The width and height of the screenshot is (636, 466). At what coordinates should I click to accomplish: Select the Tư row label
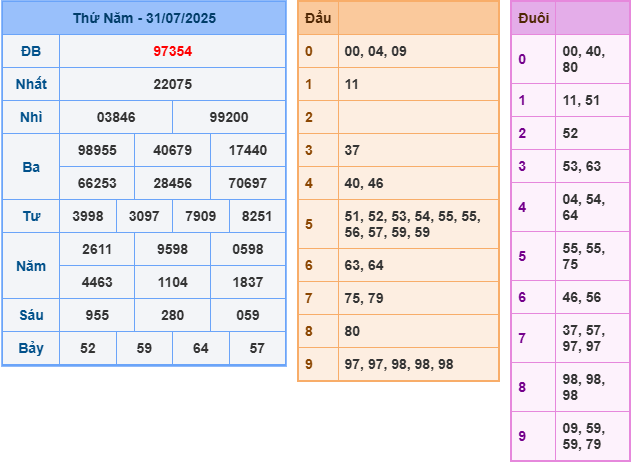pyautogui.click(x=31, y=216)
